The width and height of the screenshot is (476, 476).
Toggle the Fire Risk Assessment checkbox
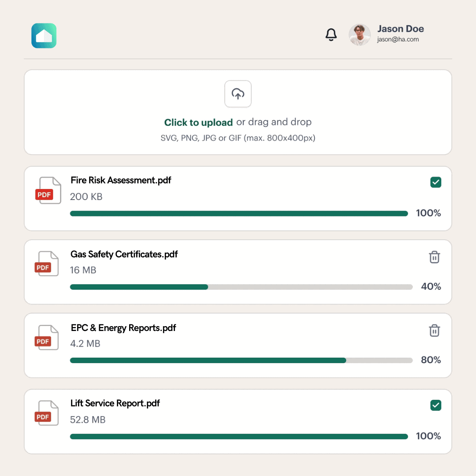point(436,182)
